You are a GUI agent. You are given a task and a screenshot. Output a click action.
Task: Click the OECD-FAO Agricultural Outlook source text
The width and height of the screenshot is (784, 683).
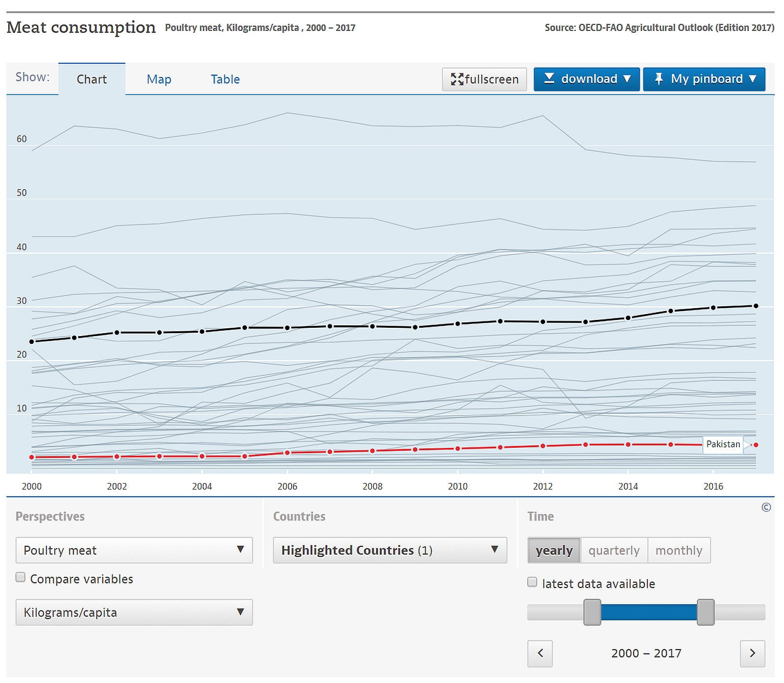coord(660,27)
